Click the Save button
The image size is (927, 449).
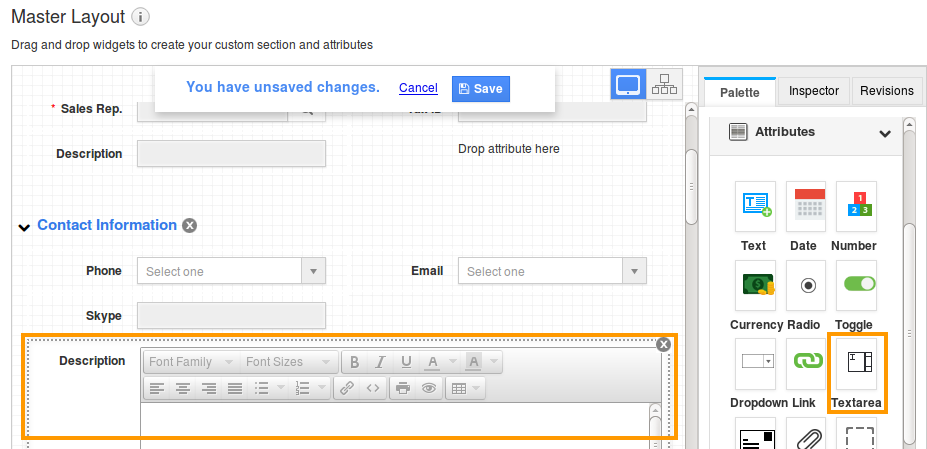480,88
